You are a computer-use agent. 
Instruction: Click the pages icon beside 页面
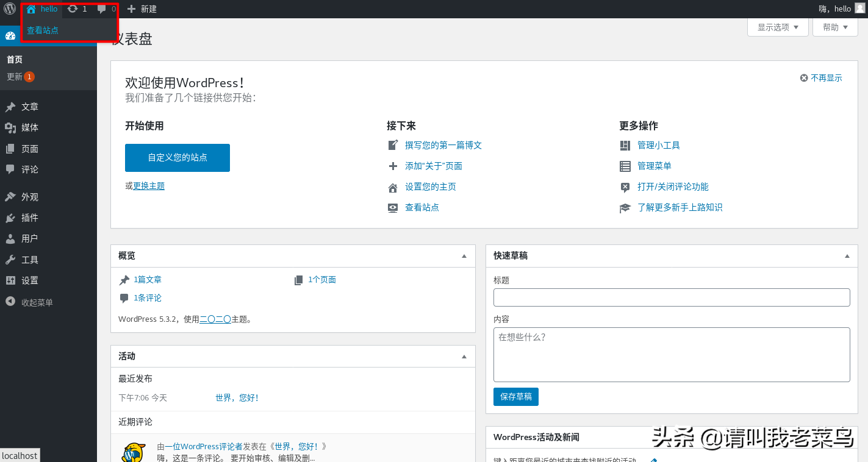[10, 149]
